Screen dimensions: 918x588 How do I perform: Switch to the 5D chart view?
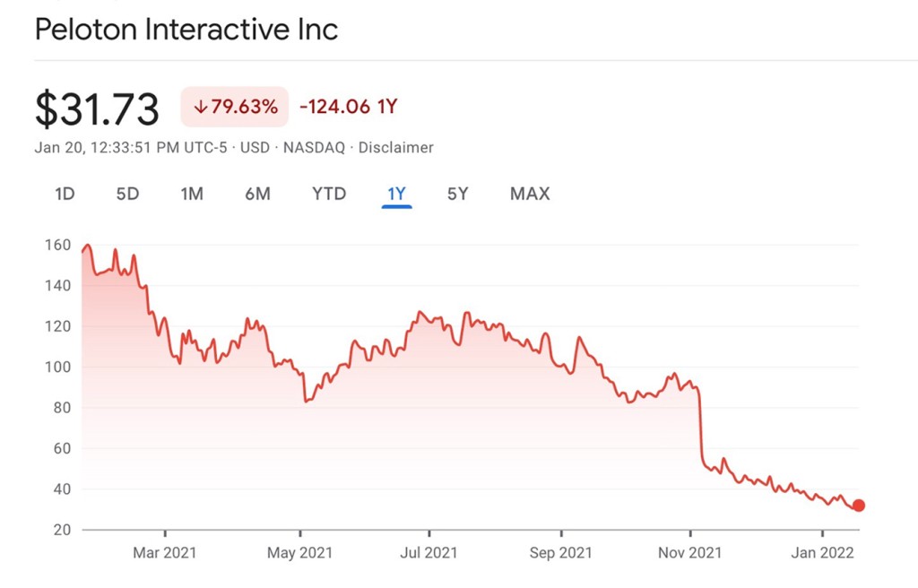(x=126, y=194)
